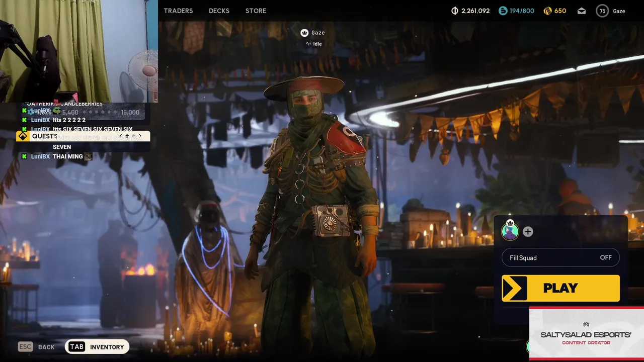
Task: Toggle Fill Squad off switch
Action: pyautogui.click(x=561, y=257)
